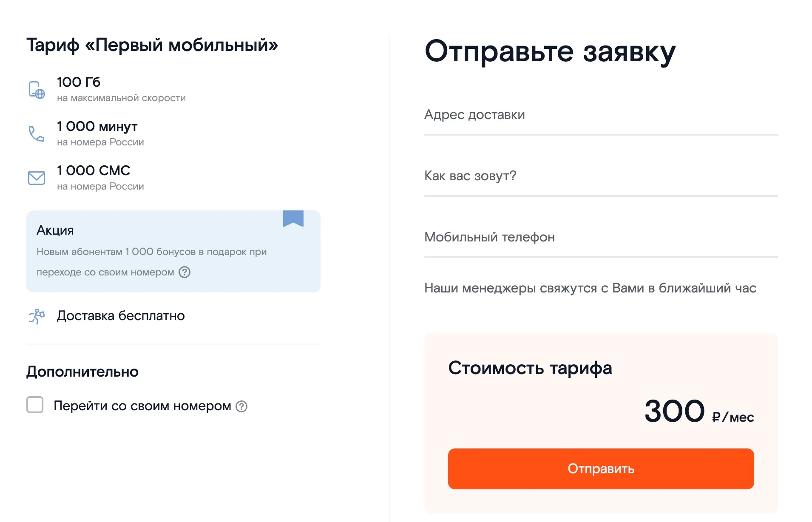Open the help tooltip in the Акция description
The width and height of the screenshot is (812, 522).
click(x=185, y=272)
